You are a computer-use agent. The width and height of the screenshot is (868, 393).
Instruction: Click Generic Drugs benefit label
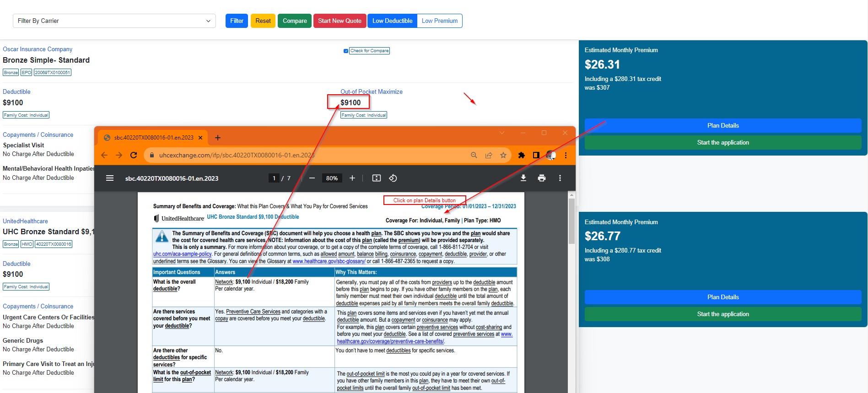(23, 340)
